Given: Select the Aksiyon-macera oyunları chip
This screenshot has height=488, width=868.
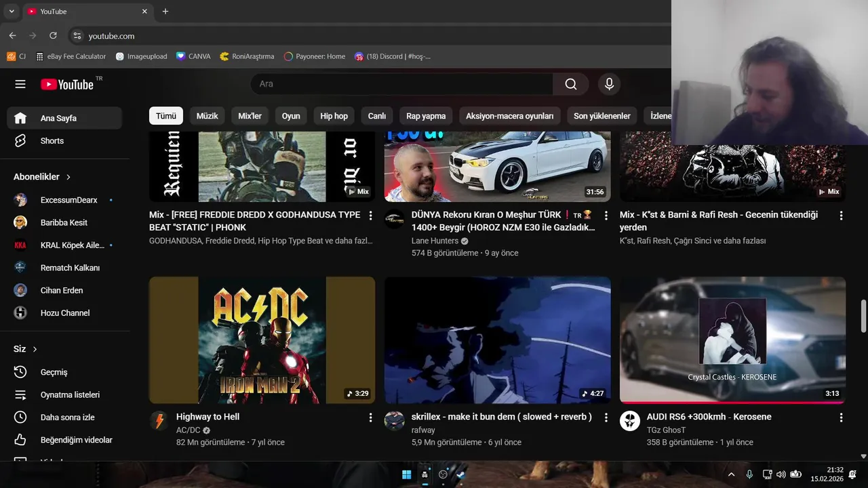Looking at the screenshot, I should coord(510,116).
